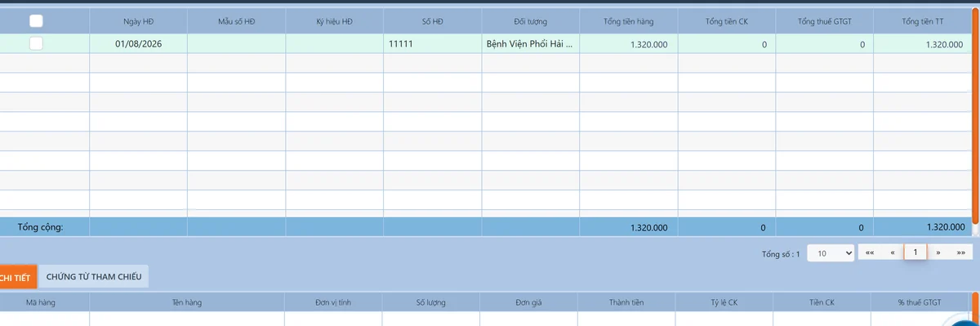Select the date cell 01/08/2026
The image size is (980, 326).
138,44
